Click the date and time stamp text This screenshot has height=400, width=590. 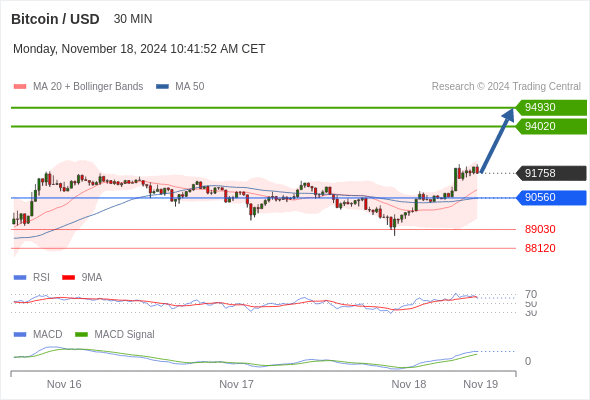tap(139, 49)
